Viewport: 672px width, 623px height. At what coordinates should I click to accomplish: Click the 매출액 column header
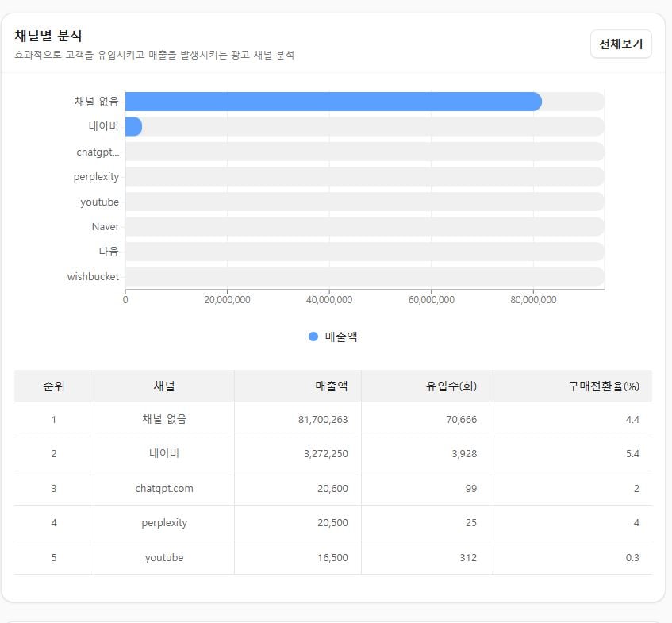(x=298, y=386)
